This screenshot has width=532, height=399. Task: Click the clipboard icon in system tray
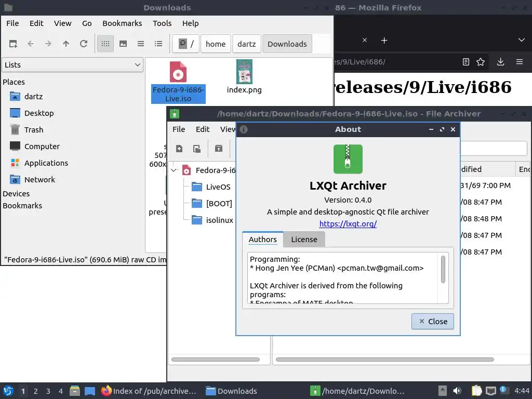coord(476,391)
